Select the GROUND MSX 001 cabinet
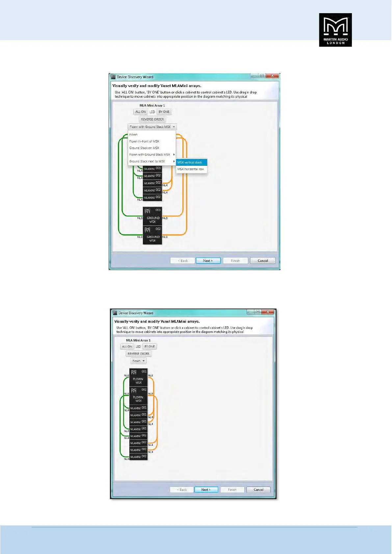 pyautogui.click(x=152, y=216)
